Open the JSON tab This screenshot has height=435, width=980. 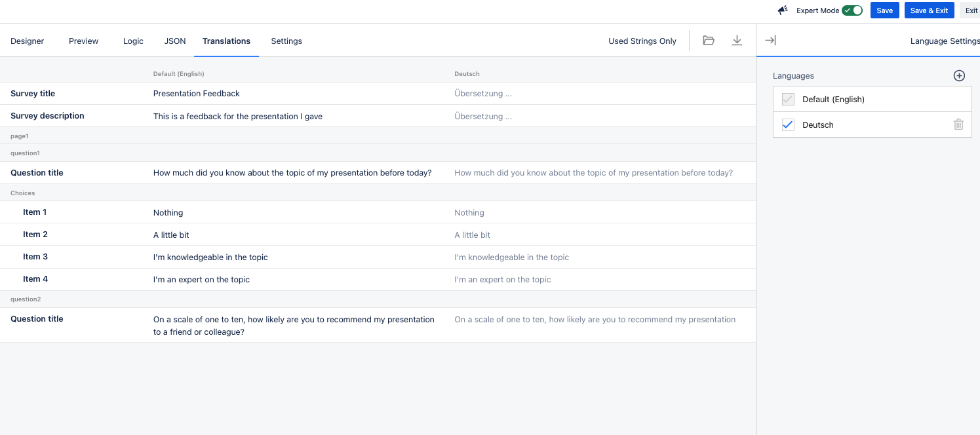[x=175, y=41]
